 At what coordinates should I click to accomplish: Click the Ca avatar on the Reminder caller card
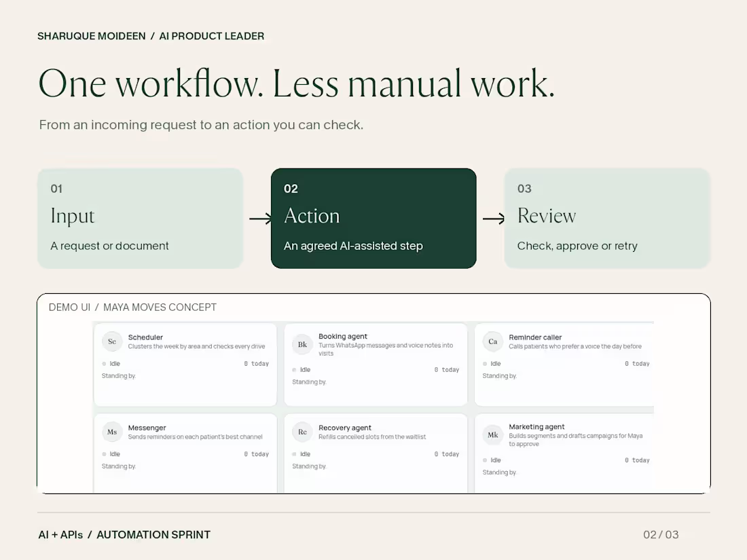(492, 341)
